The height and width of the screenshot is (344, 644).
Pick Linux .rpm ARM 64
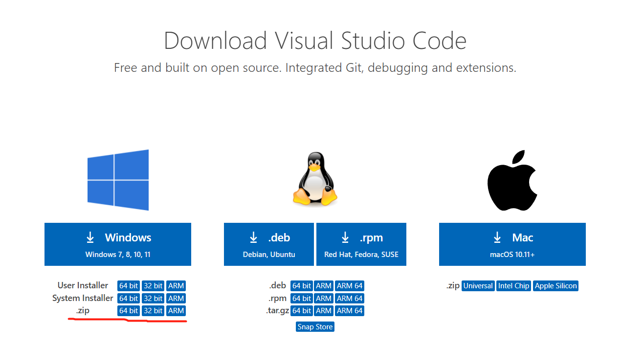point(350,299)
